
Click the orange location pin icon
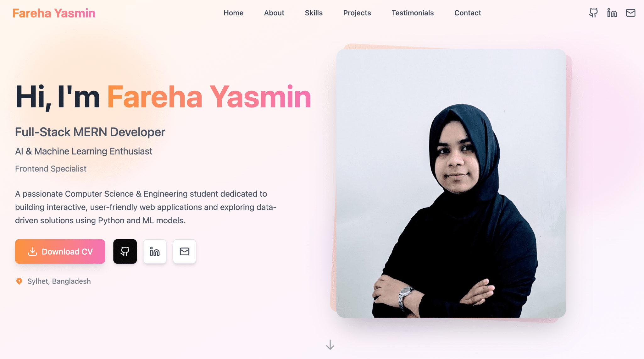[x=19, y=281]
